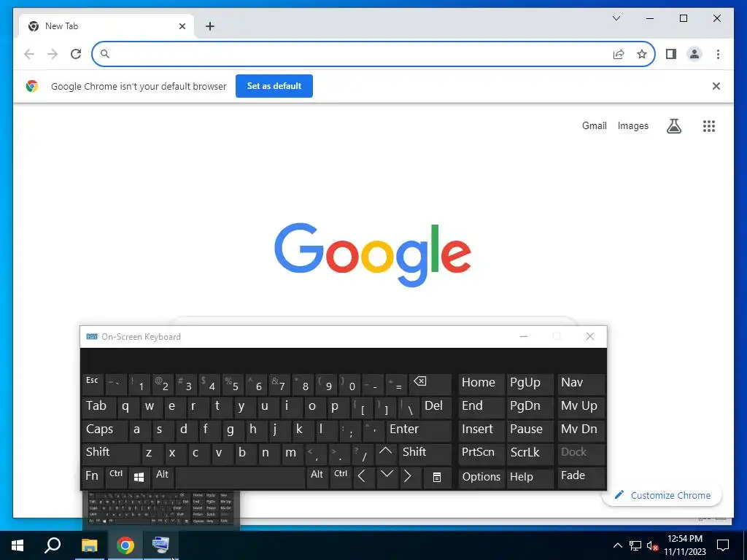Click the Tab key on On-Screen Keyboard
Viewport: 747px width, 560px height.
98,407
